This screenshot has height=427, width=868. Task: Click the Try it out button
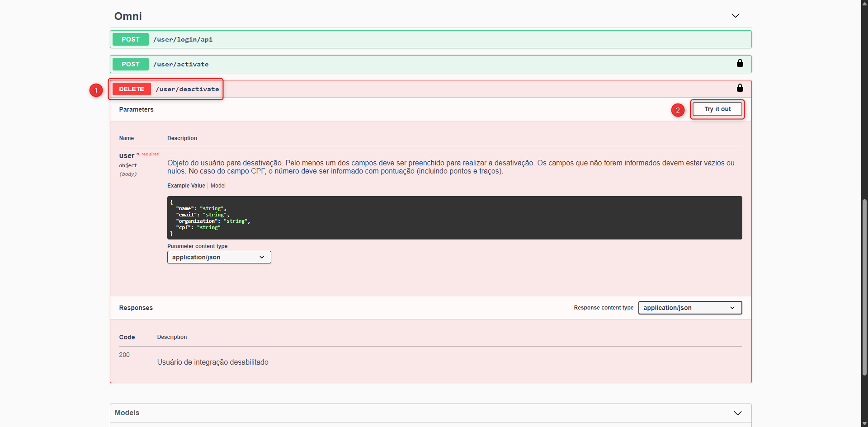tap(717, 109)
